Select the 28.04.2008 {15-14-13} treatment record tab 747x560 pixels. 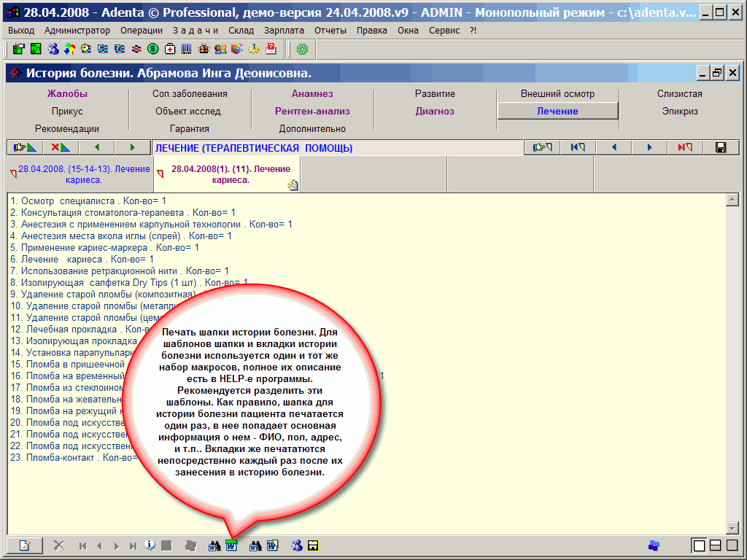tap(80, 174)
